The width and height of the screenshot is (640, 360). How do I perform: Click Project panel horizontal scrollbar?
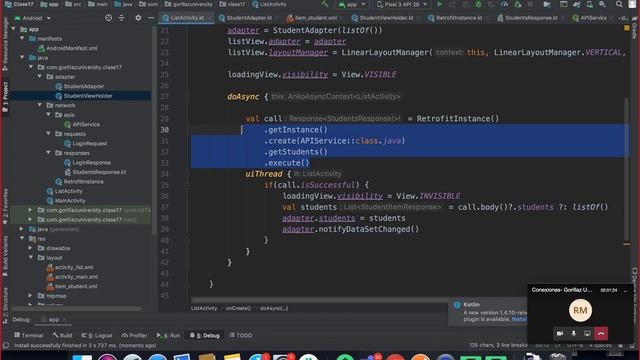tap(77, 309)
